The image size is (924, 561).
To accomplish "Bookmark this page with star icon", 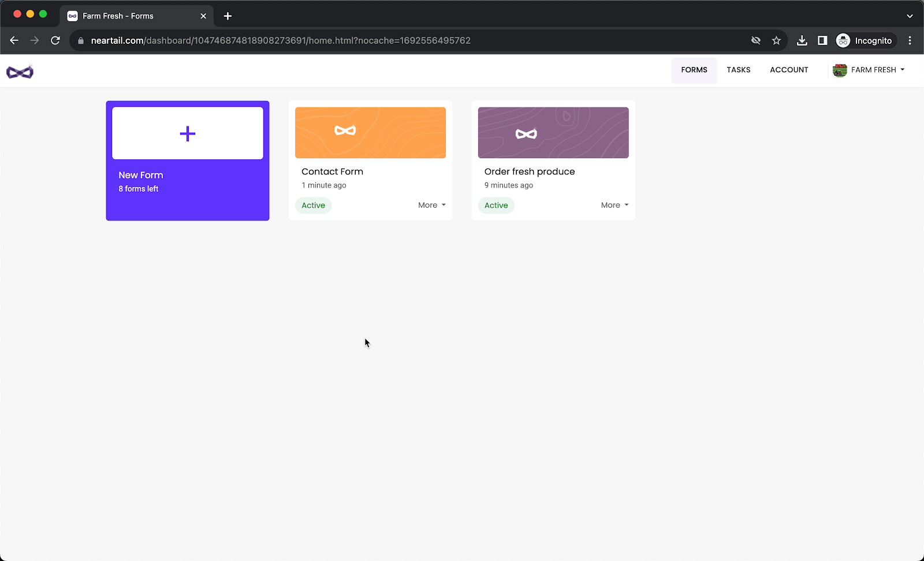I will tap(776, 40).
